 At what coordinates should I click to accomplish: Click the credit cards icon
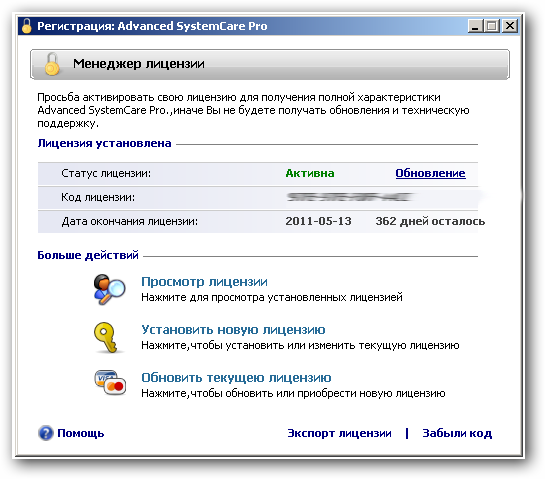point(110,383)
